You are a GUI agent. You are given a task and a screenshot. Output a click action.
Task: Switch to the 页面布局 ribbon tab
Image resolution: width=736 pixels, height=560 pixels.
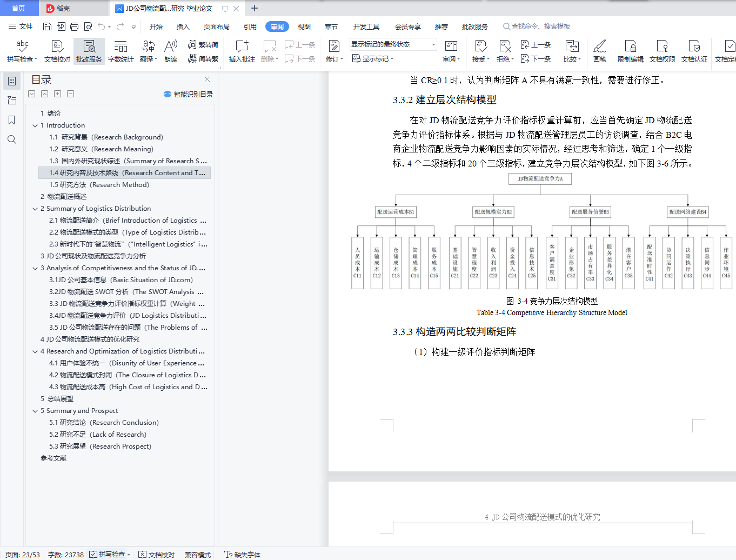217,26
